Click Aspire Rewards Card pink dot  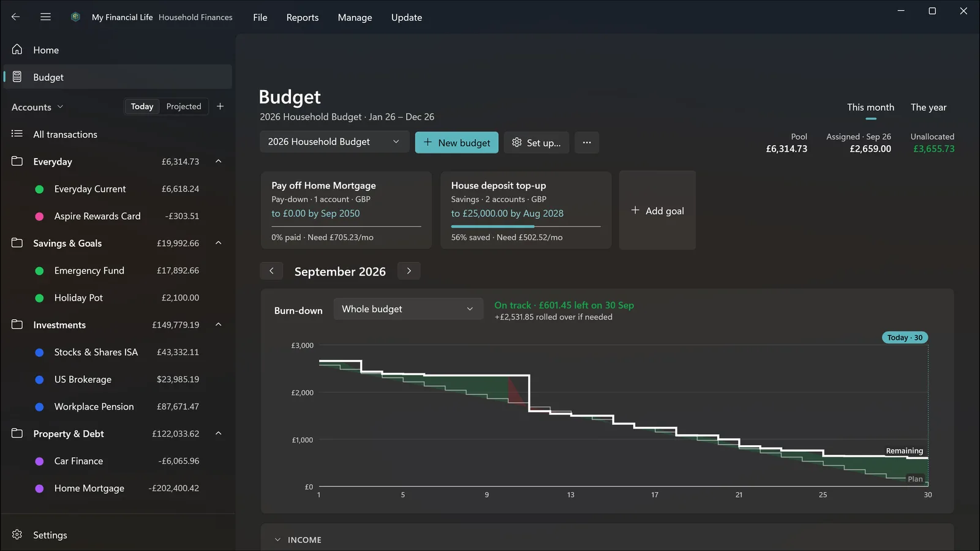pyautogui.click(x=39, y=216)
